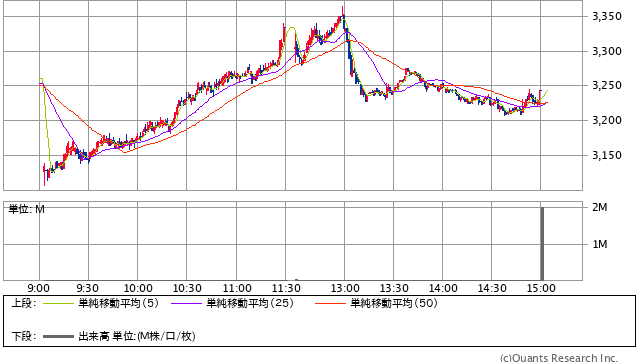Click the 下段: legend heading

[x=24, y=336]
